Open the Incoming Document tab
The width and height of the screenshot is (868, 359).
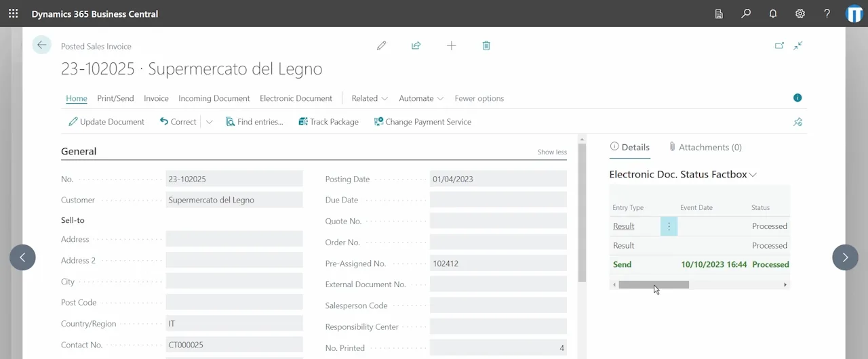pos(214,98)
